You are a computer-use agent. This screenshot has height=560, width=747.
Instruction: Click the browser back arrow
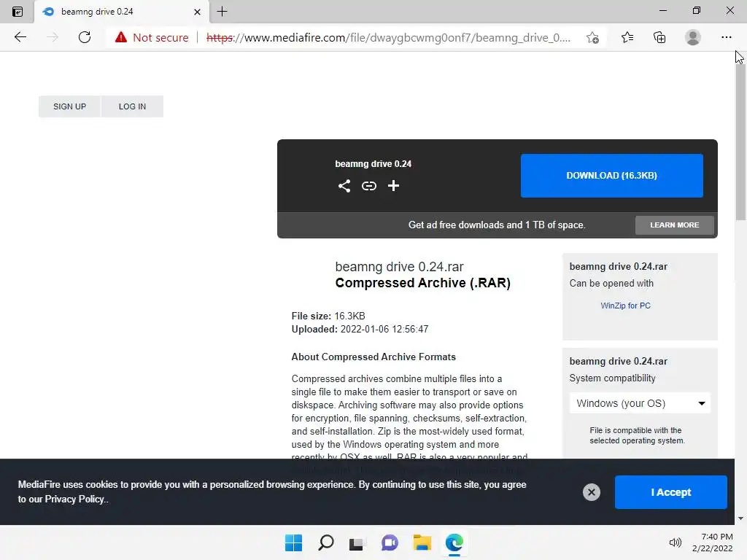pos(20,37)
